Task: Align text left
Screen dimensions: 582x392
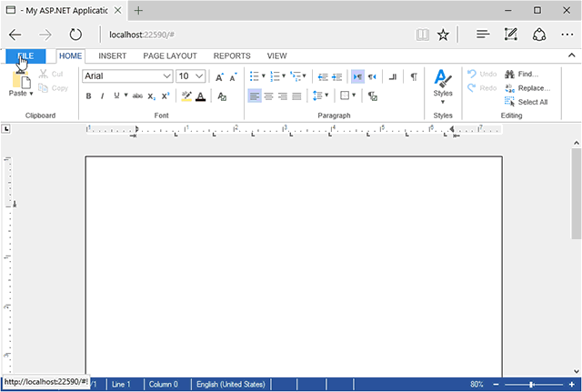Action: click(x=255, y=96)
